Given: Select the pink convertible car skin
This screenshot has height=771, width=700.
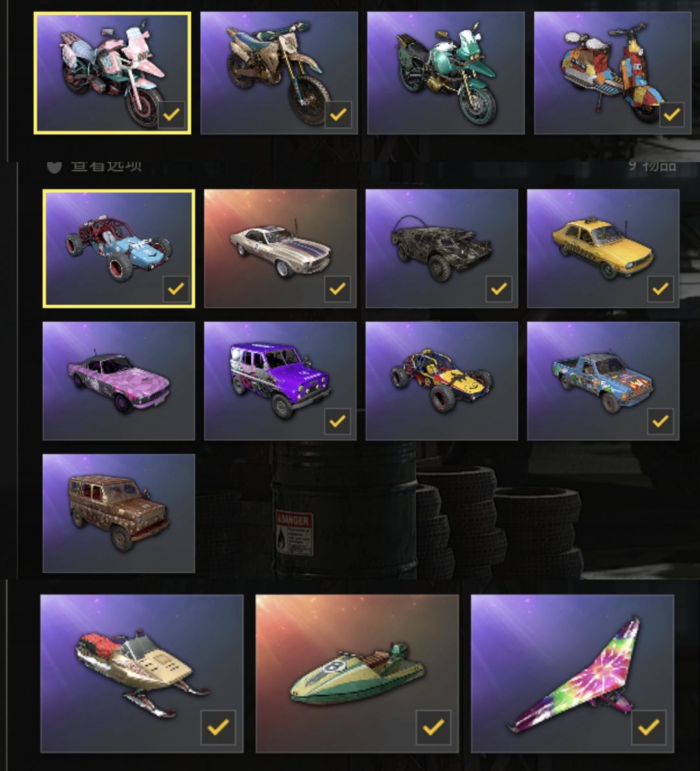Looking at the screenshot, I should [119, 381].
